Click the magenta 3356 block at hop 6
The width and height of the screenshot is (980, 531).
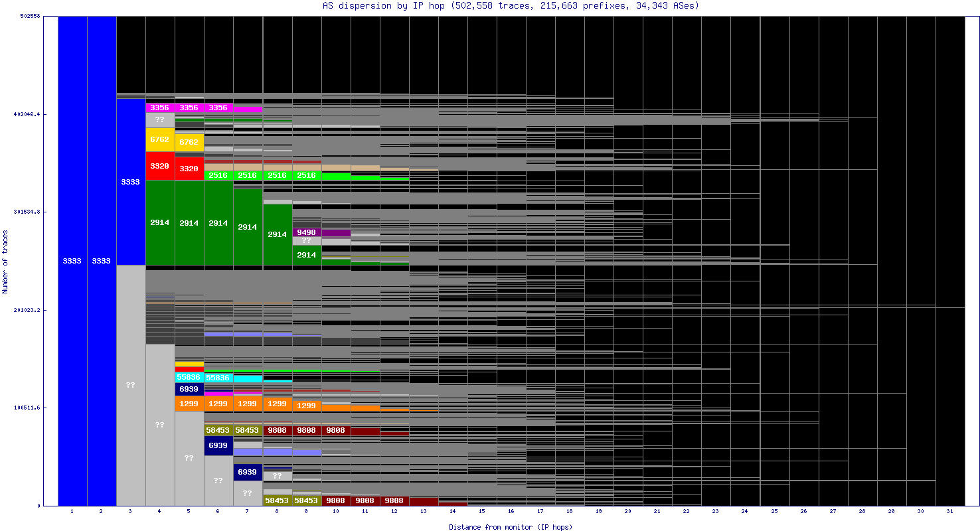pos(218,108)
